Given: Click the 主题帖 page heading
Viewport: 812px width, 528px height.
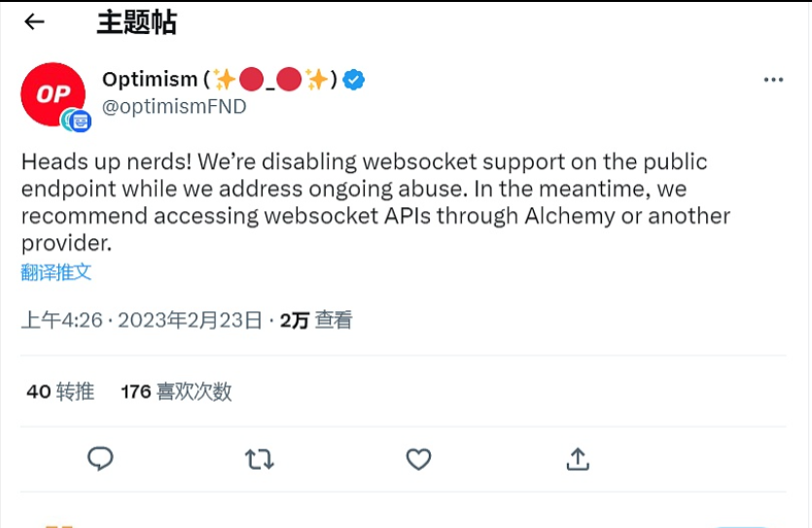Looking at the screenshot, I should (x=136, y=22).
